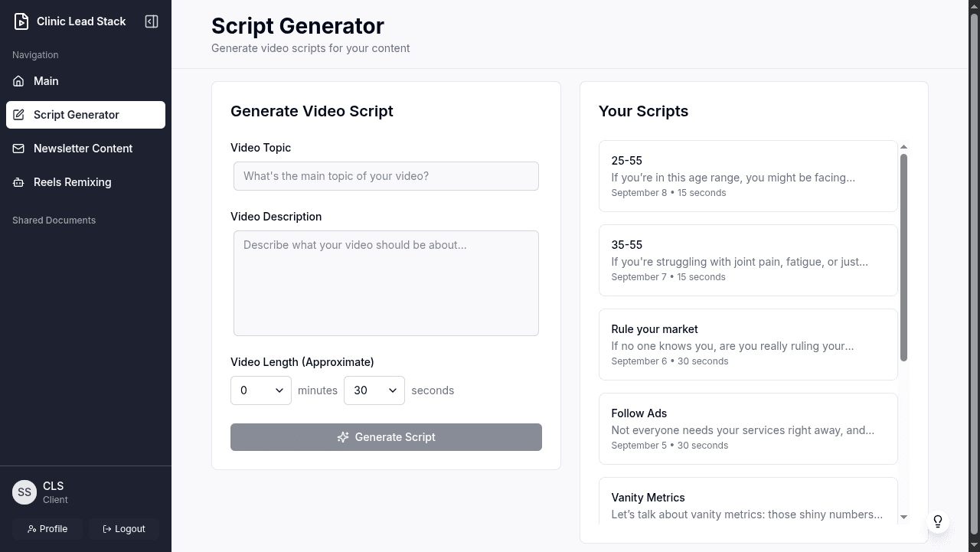Open the minutes dropdown
The height and width of the screenshot is (552, 980).
tap(260, 390)
